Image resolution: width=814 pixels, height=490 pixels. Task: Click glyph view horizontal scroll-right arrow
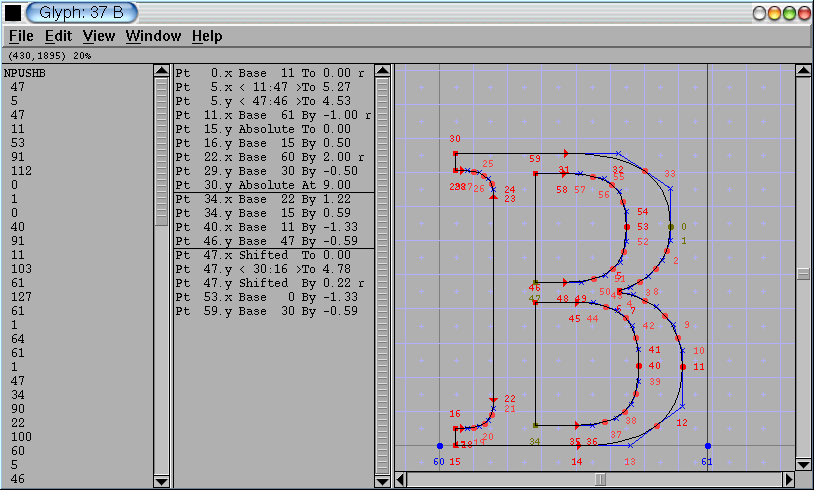click(x=787, y=480)
